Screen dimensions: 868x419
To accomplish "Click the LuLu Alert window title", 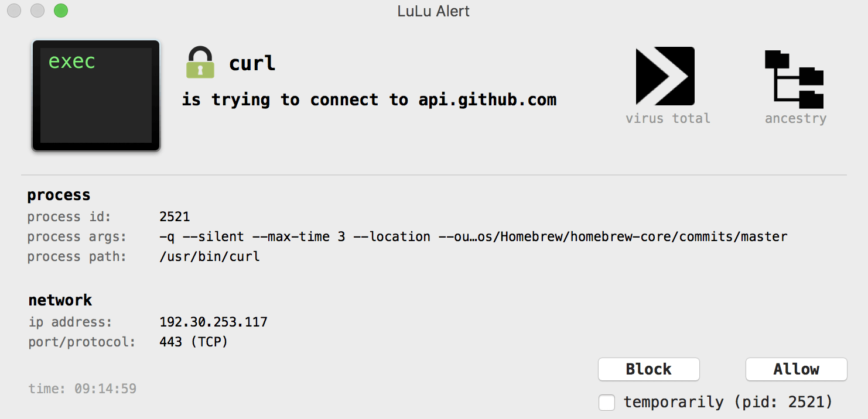I will pos(433,11).
